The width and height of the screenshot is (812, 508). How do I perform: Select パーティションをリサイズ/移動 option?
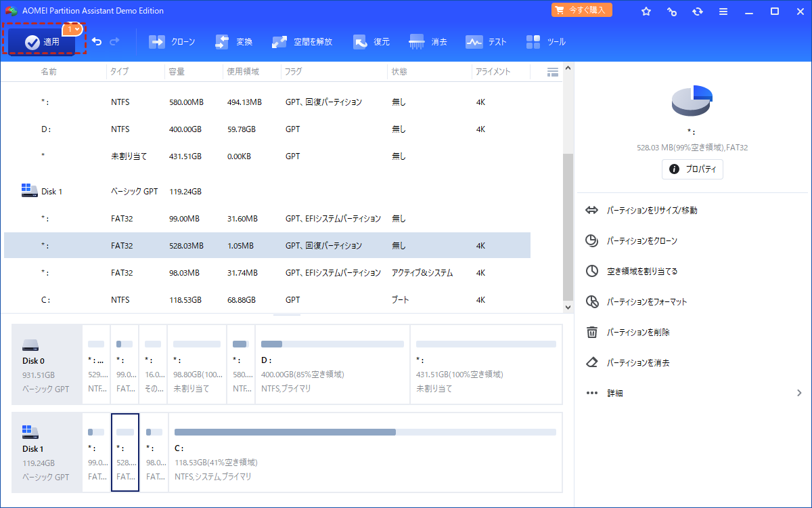click(652, 211)
